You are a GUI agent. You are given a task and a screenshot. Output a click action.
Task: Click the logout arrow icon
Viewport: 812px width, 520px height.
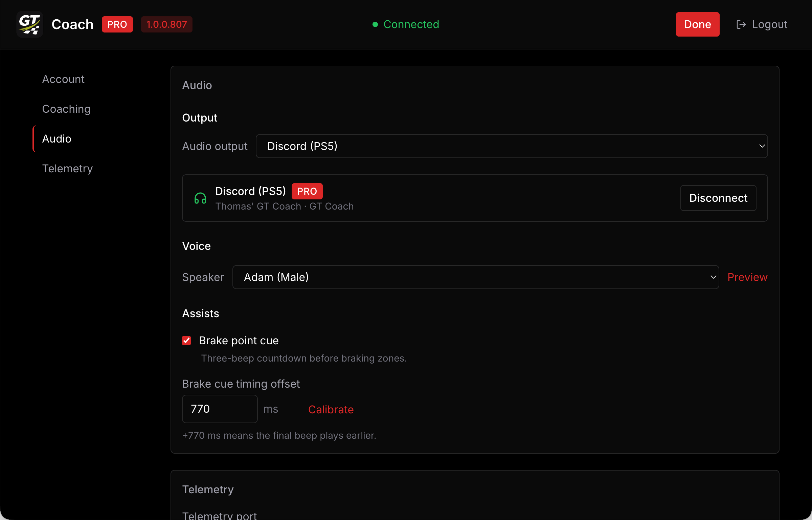pyautogui.click(x=741, y=24)
